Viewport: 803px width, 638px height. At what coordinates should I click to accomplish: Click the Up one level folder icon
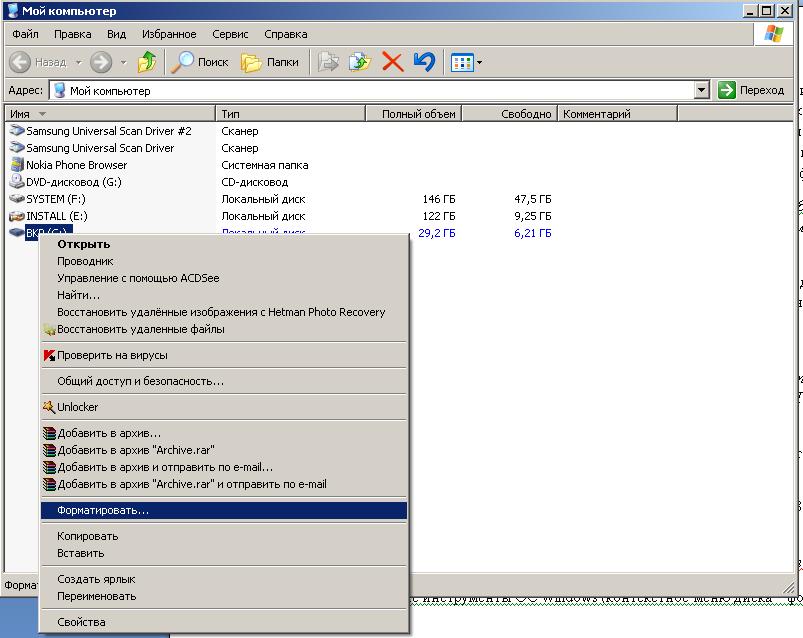pos(147,62)
